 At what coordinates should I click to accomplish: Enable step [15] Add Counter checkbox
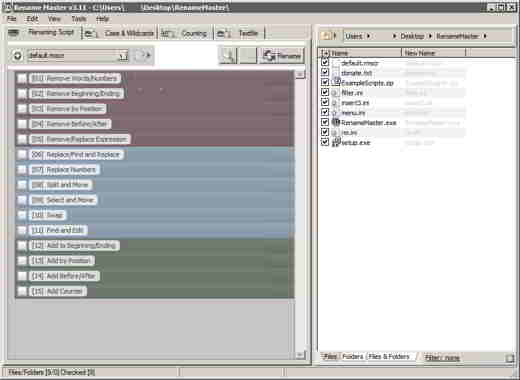point(22,291)
